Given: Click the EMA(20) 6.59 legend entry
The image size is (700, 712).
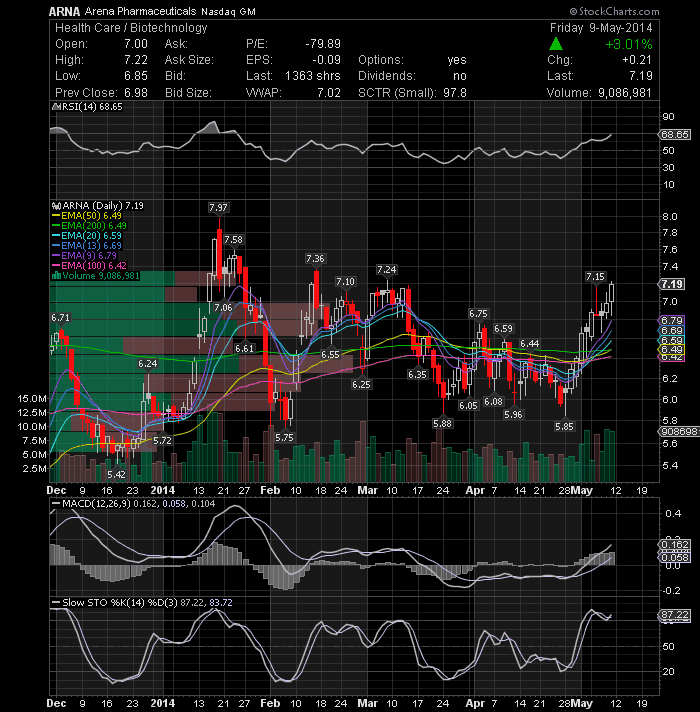Looking at the screenshot, I should tap(91, 236).
